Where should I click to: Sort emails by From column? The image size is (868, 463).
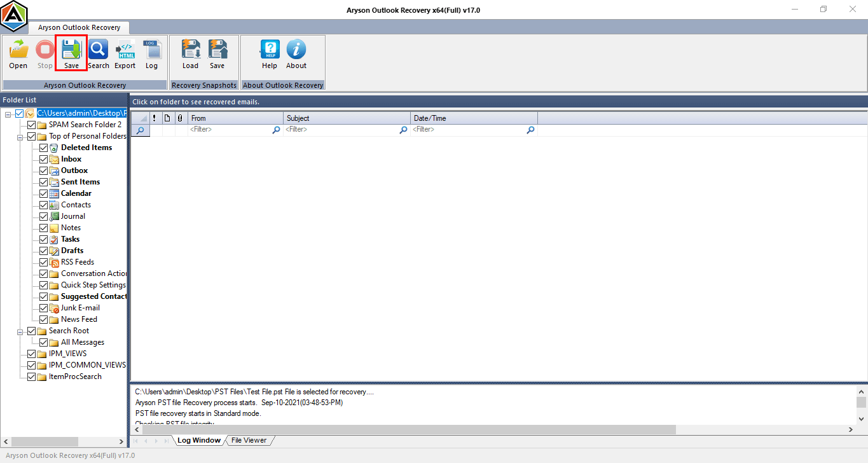tap(235, 118)
